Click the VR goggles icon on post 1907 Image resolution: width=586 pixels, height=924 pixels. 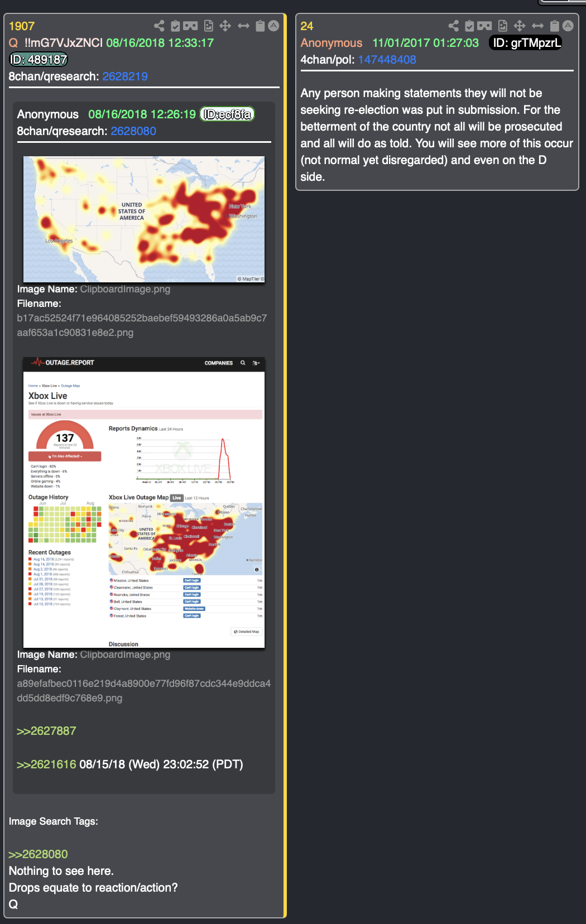190,26
